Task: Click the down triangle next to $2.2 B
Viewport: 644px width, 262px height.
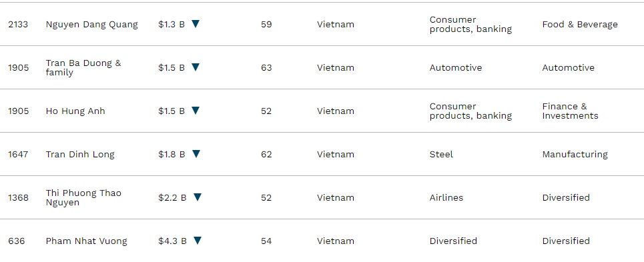Action: (198, 197)
